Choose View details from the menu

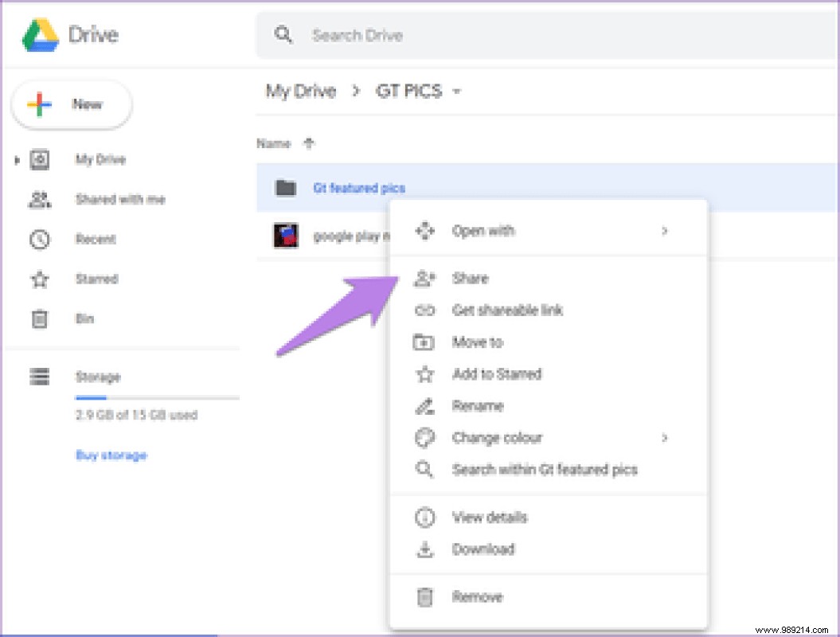coord(491,517)
